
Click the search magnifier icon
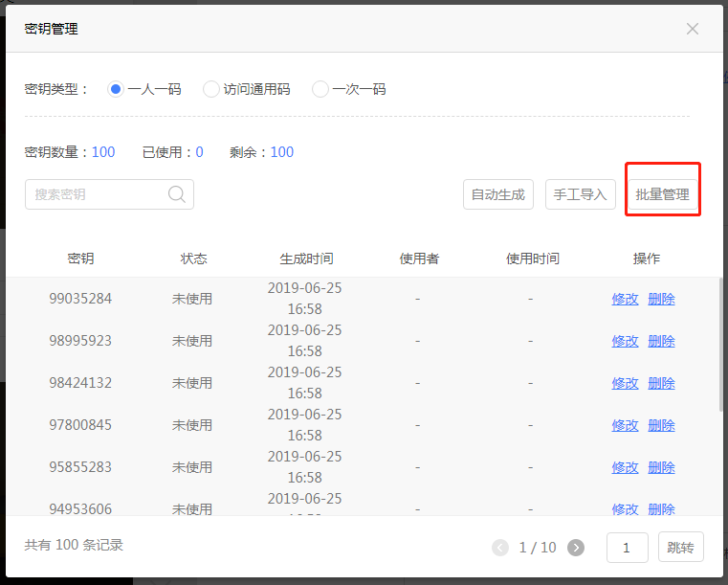177,194
